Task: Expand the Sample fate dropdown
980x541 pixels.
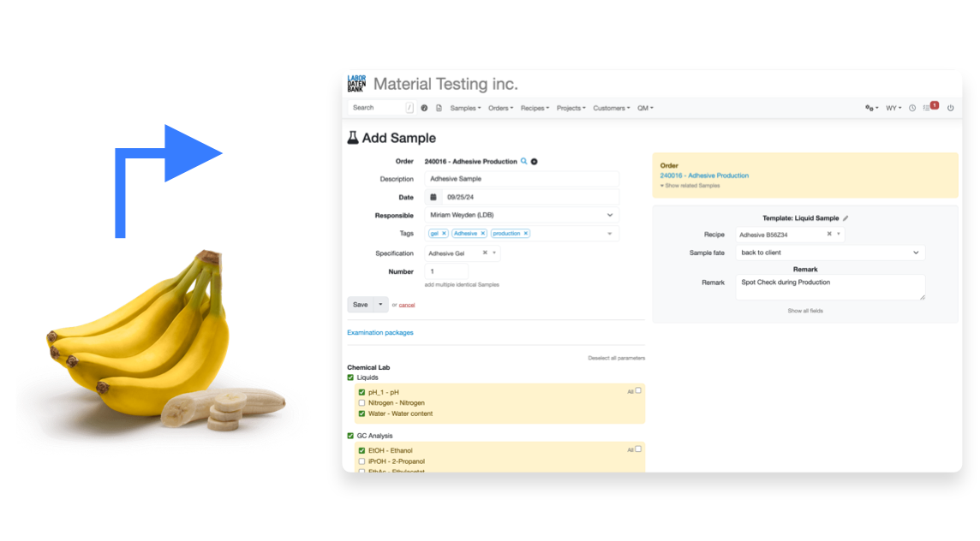Action: coord(830,253)
